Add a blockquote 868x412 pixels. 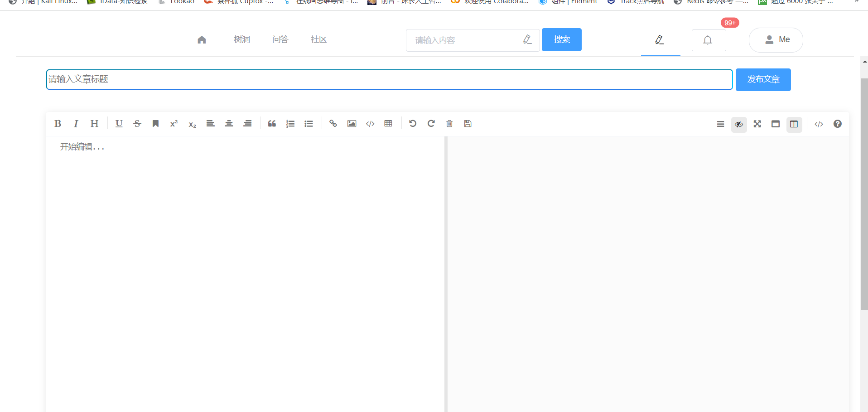click(272, 124)
